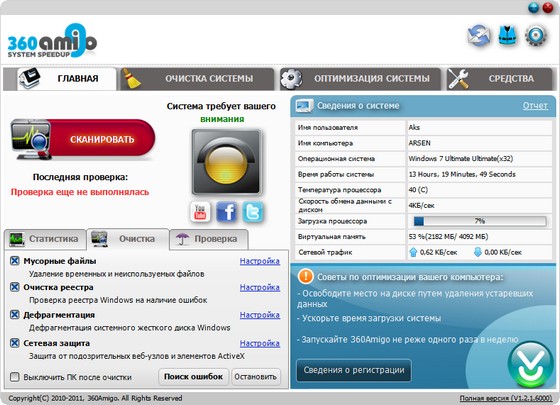Open the Twitter bird icon
Screen dimensions: 560x405
[x=253, y=212]
